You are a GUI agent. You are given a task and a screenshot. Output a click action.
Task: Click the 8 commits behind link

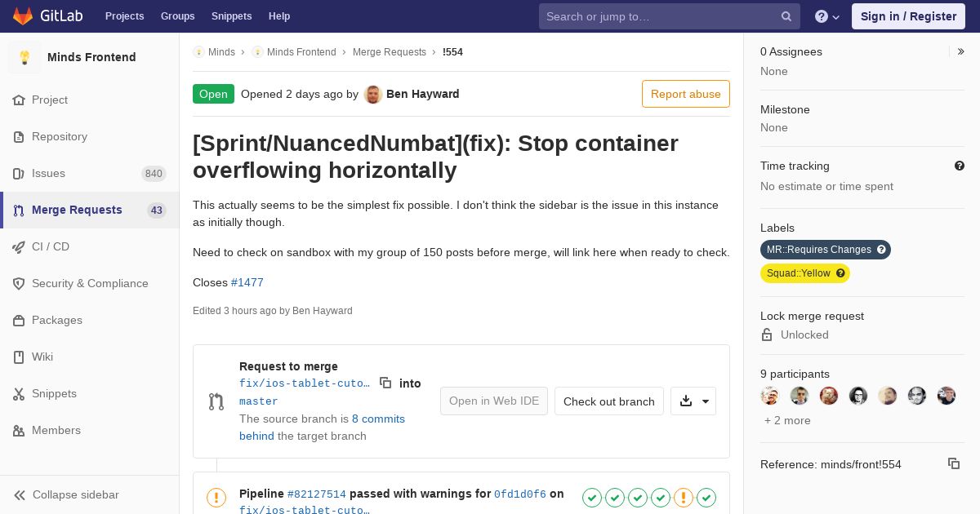pos(322,428)
